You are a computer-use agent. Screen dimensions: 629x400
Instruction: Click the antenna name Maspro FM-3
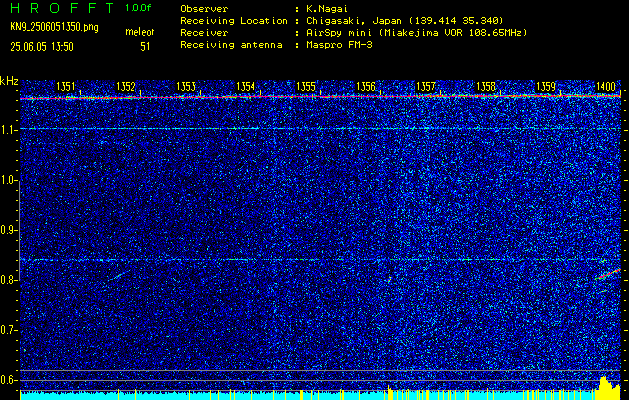339,45
